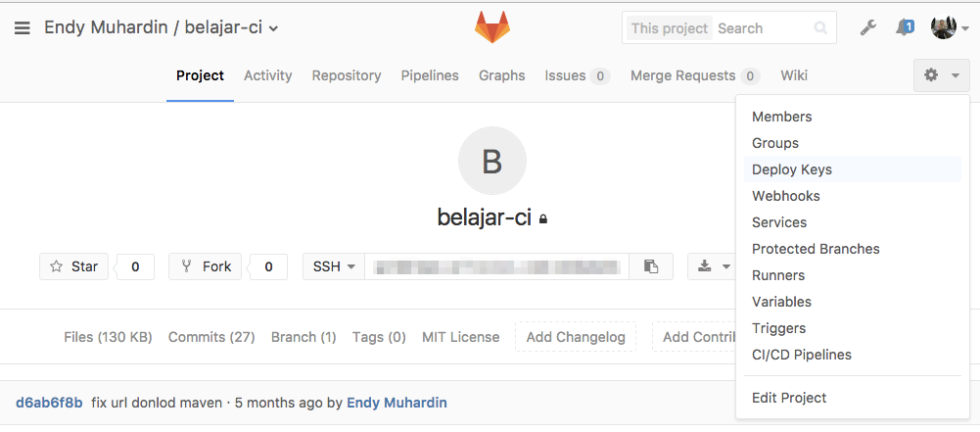Open the Repository tab
980x432 pixels.
click(347, 75)
